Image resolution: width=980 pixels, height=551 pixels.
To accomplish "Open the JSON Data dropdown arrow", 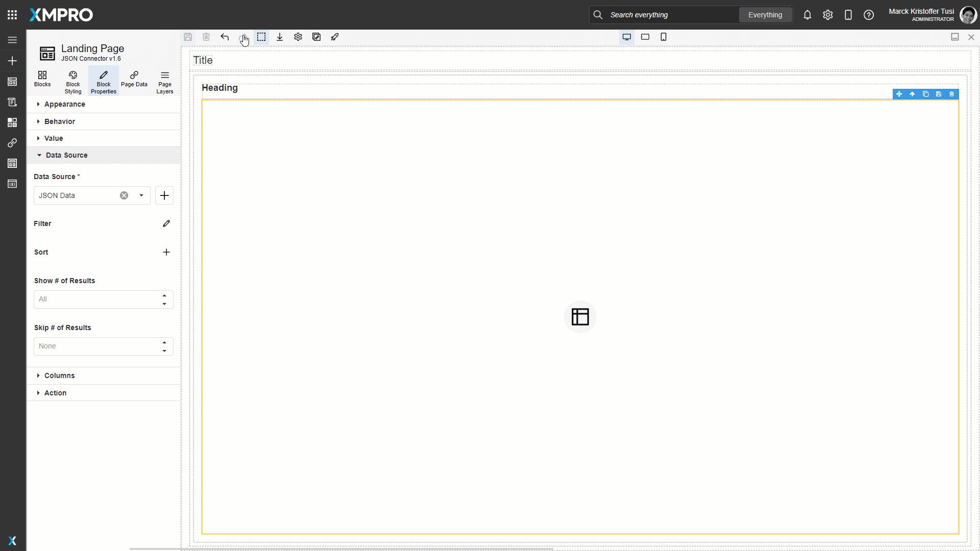I will pyautogui.click(x=141, y=195).
